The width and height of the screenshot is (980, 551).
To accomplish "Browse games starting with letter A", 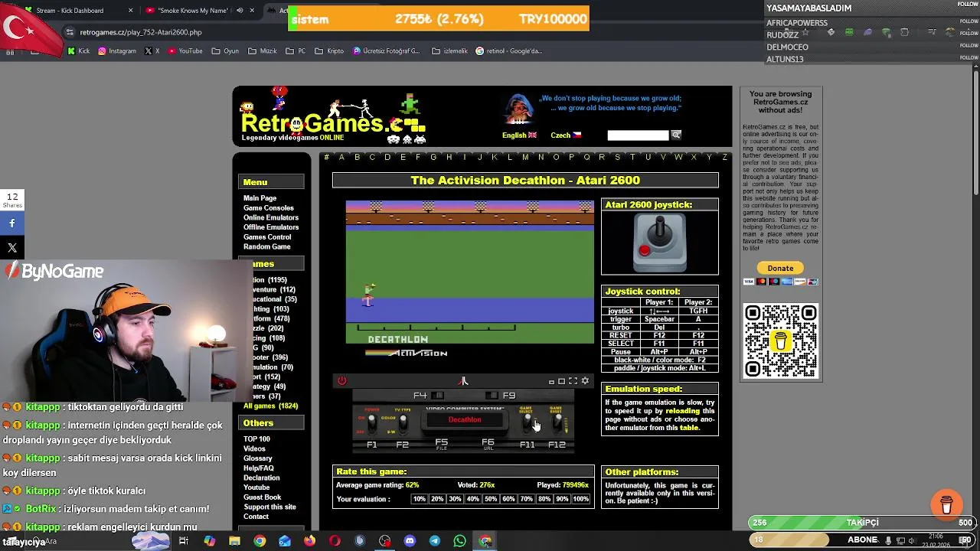I will (x=341, y=157).
